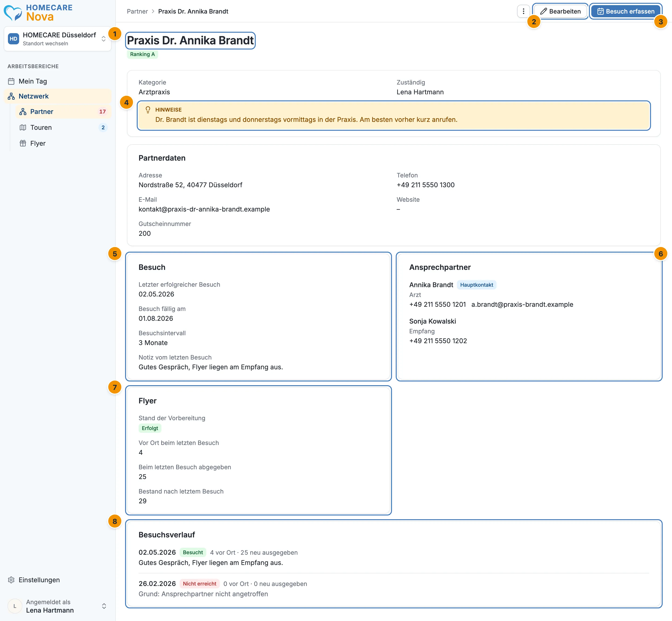This screenshot has height=621, width=672.
Task: Click the Touren count badge 2
Action: (x=103, y=127)
